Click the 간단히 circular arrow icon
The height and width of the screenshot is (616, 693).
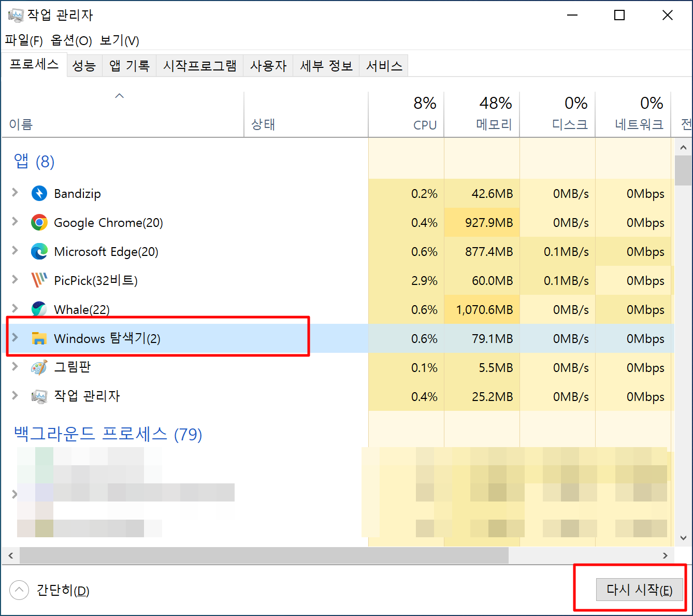19,590
